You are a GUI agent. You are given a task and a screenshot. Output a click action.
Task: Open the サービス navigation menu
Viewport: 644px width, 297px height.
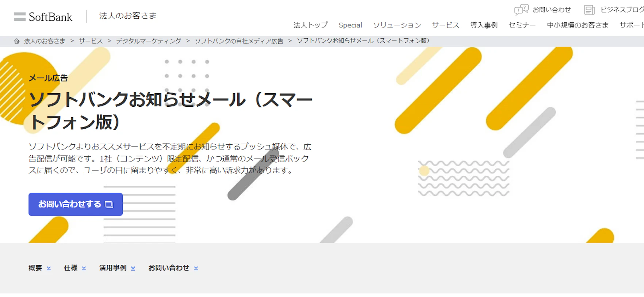[x=445, y=25]
